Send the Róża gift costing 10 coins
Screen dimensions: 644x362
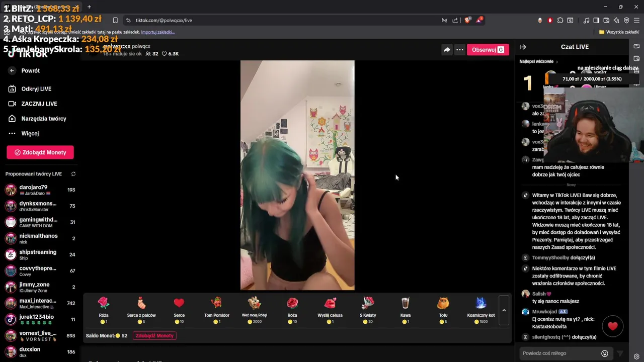coord(292,310)
